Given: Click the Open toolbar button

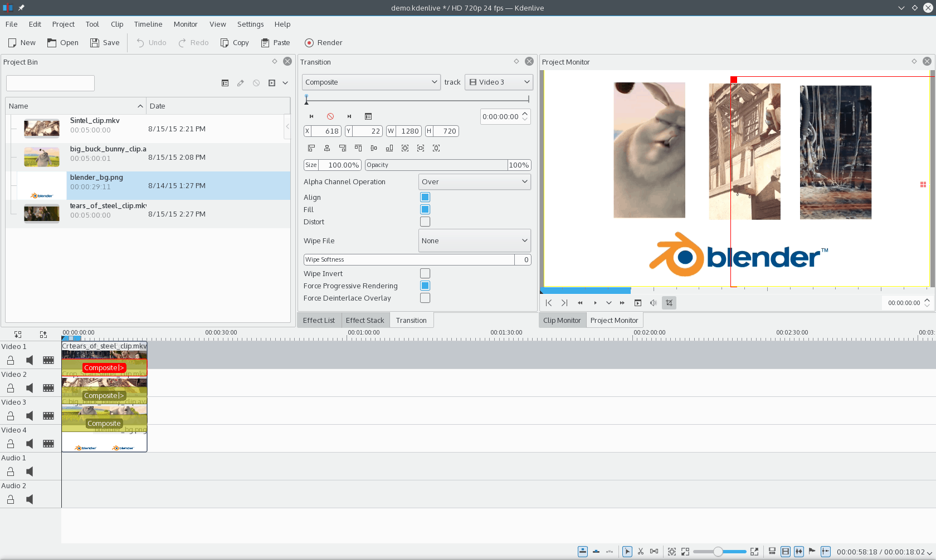Looking at the screenshot, I should (x=63, y=43).
